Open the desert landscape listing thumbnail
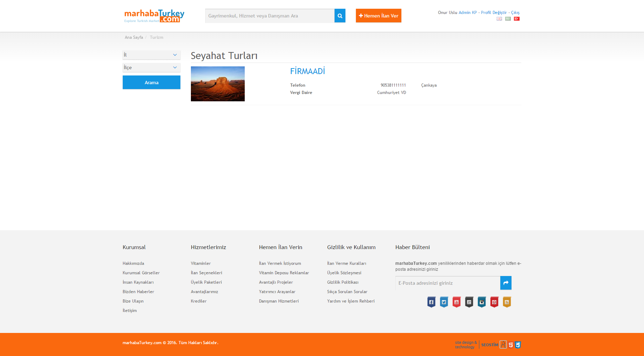 (217, 84)
